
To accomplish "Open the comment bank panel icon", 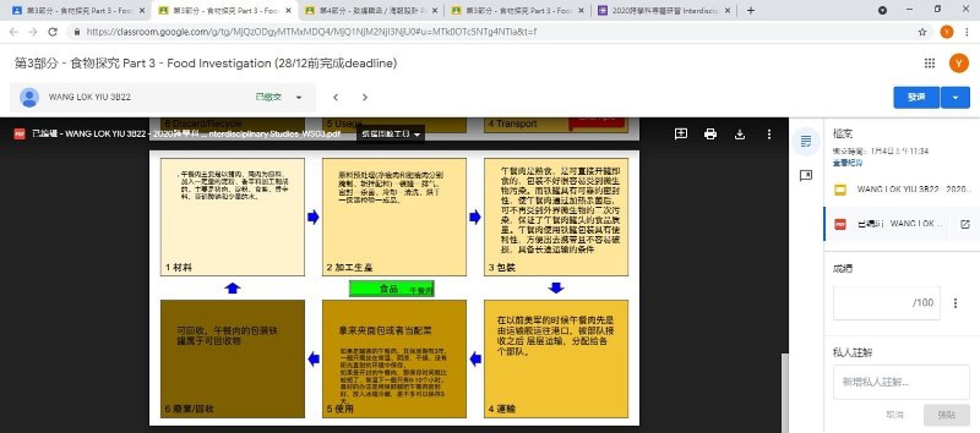I will 806,175.
